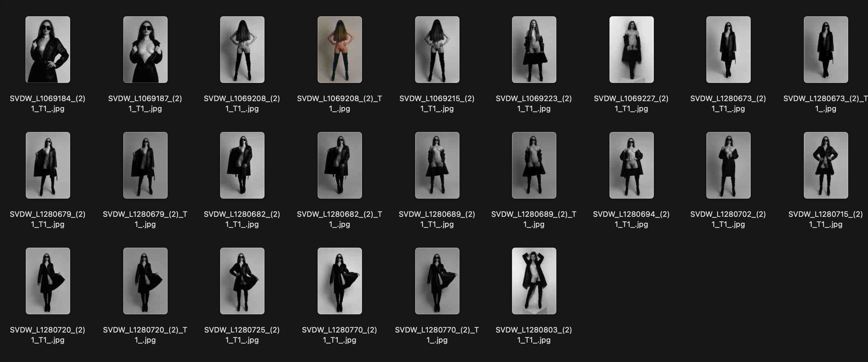Image resolution: width=868 pixels, height=362 pixels.
Task: Click file name SVDW_L1280770_(2)_T1_.jpg
Action: 437,335
